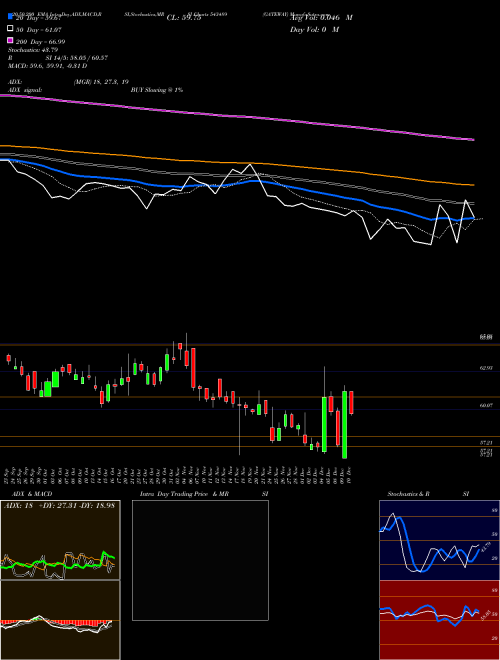Click the blue 20 Day legend swatch
Image resolution: width=500 pixels, height=660 pixels.
[10, 17]
